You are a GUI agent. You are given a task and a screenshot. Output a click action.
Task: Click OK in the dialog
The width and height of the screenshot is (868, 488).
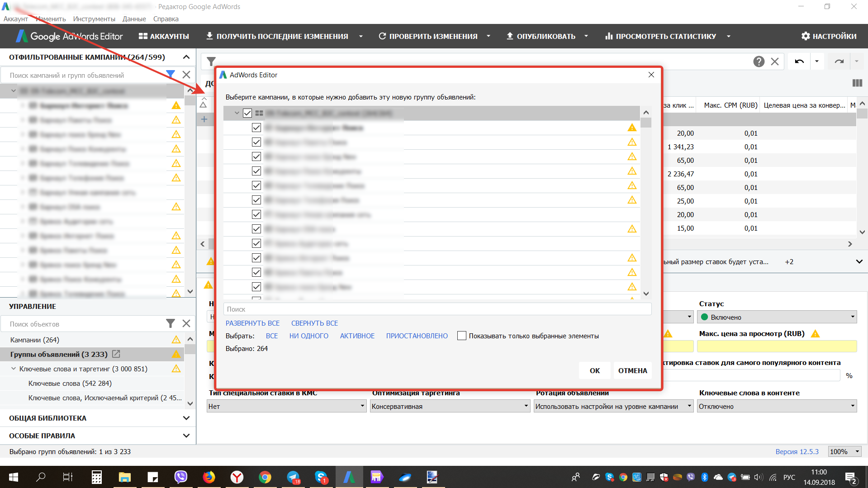595,370
